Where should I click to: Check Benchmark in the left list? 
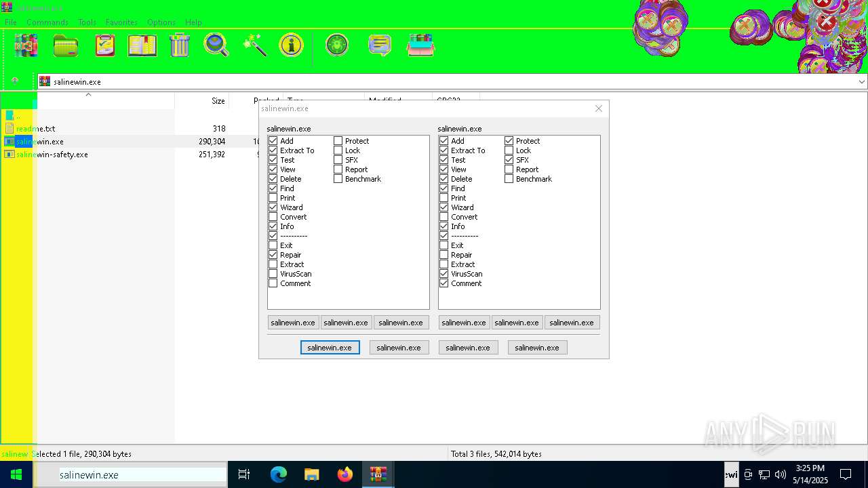point(338,179)
